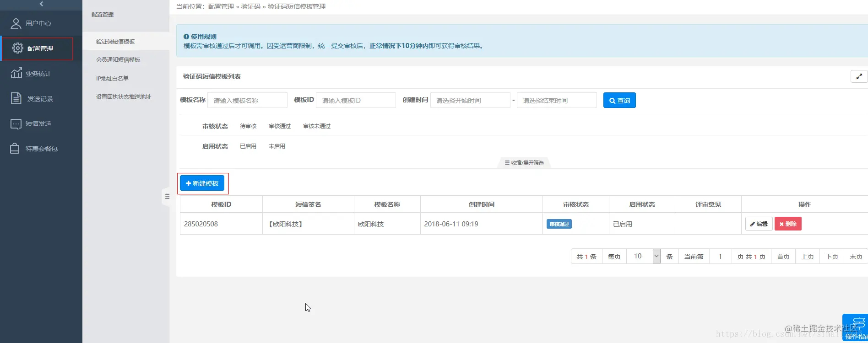Open 短信发送 message icon
868x343 pixels.
point(16,123)
